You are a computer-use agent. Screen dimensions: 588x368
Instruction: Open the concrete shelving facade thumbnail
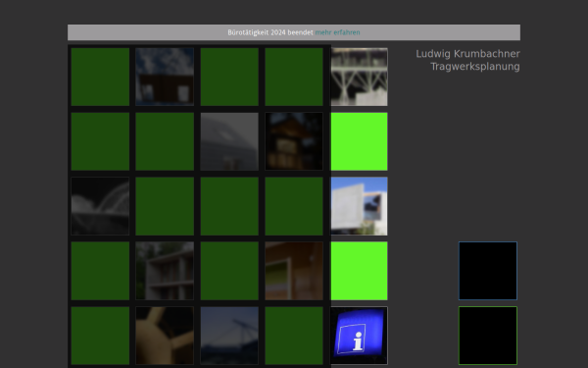(x=165, y=271)
